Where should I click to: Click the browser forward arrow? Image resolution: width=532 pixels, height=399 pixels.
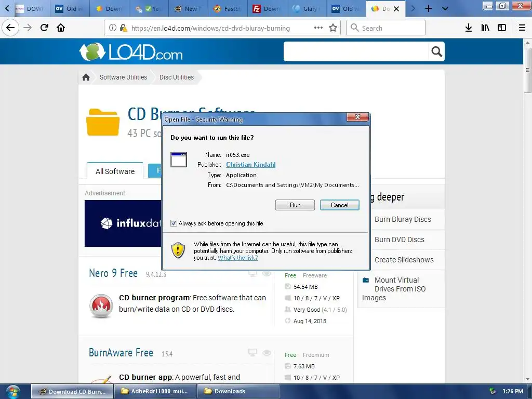point(28,28)
